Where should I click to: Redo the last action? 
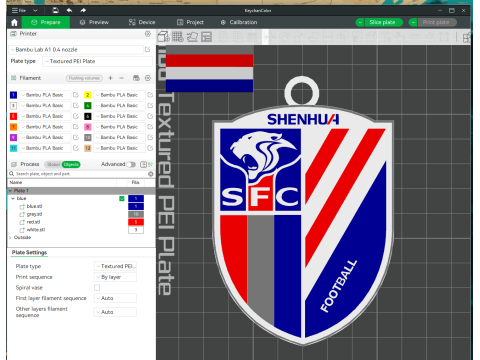point(83,10)
